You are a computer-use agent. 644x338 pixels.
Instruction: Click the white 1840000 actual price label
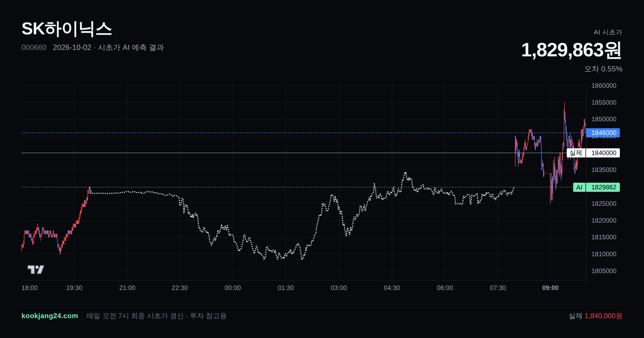pyautogui.click(x=603, y=153)
